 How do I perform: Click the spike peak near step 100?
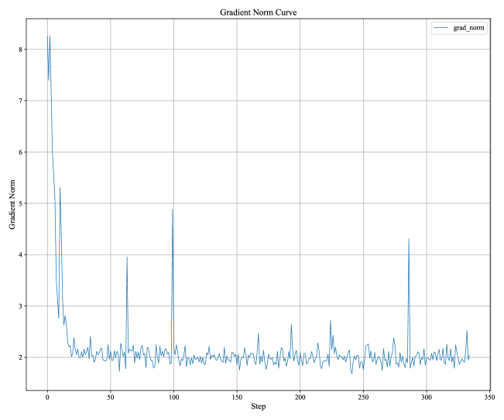[173, 210]
